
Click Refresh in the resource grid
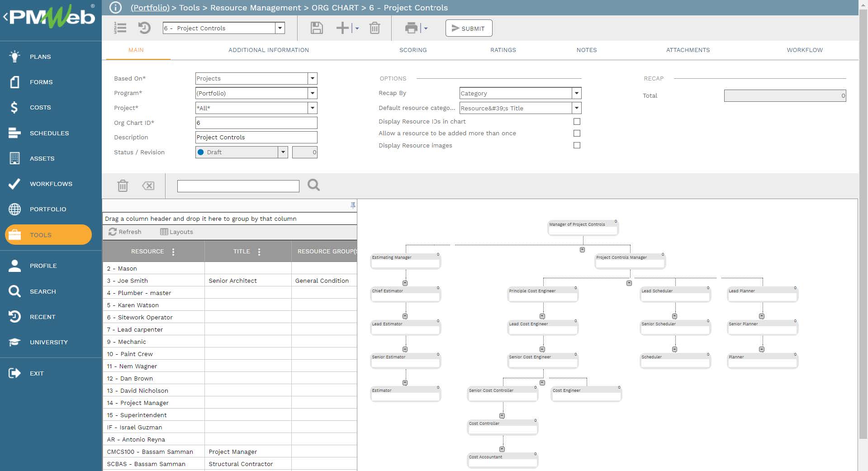tap(125, 232)
